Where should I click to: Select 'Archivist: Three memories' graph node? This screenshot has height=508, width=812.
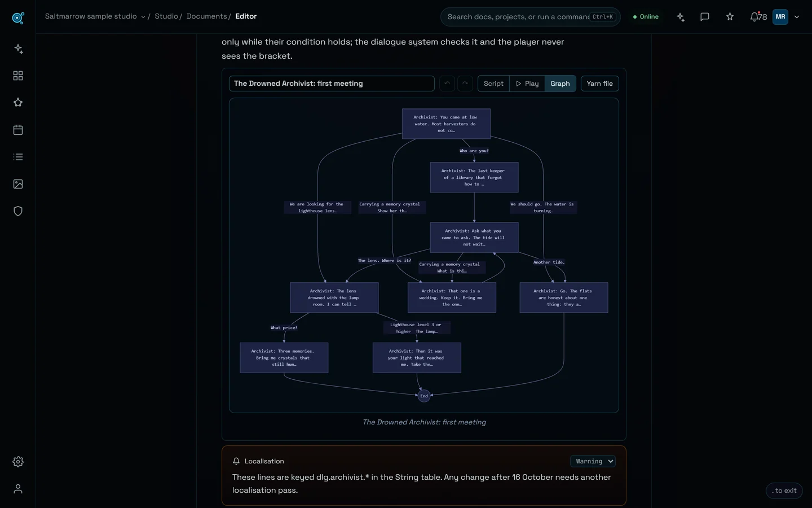[284, 358]
